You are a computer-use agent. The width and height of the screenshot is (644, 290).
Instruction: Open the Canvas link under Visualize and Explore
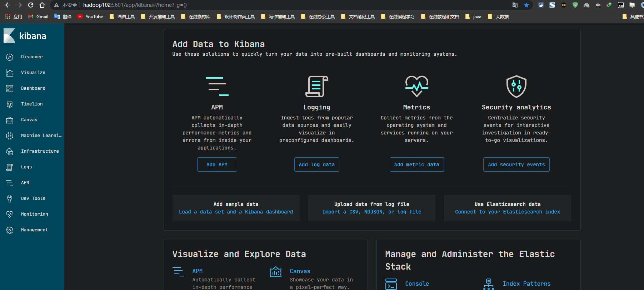pos(300,271)
